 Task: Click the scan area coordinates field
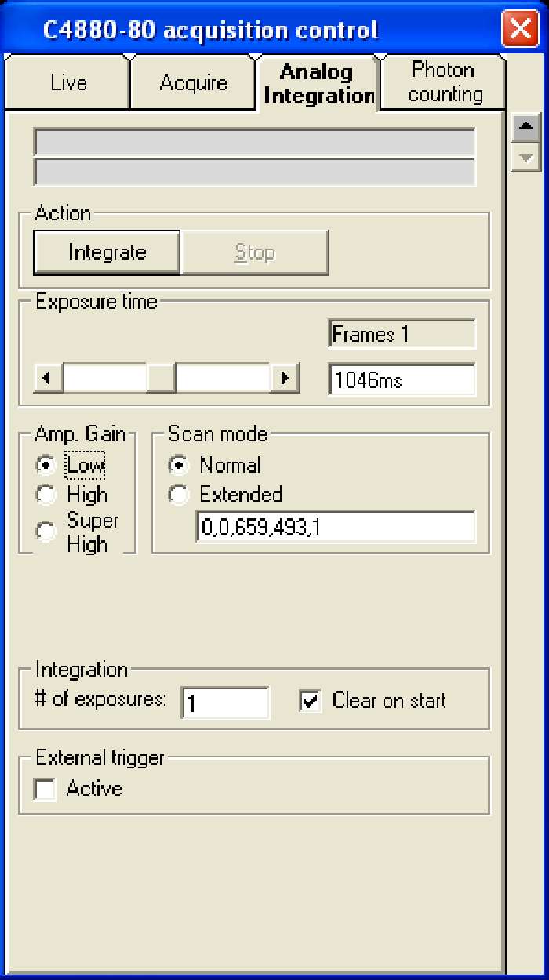click(335, 527)
